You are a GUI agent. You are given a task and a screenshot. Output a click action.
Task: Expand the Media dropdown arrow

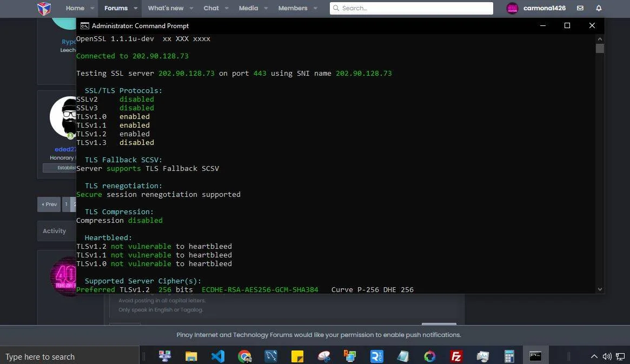pos(266,8)
